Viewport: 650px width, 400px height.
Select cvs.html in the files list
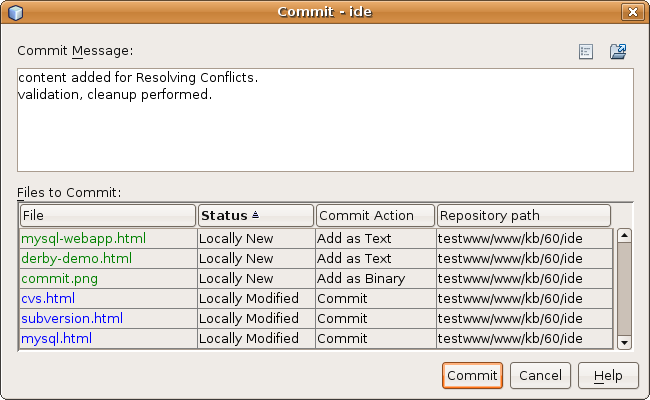point(48,299)
